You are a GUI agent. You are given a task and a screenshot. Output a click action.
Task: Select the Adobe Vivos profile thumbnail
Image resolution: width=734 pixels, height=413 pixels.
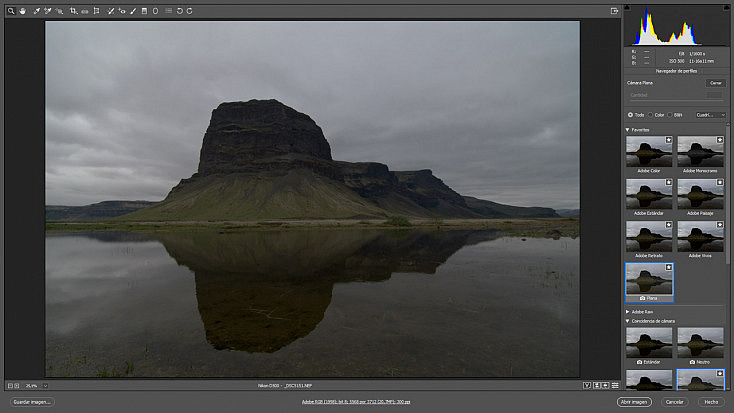700,236
